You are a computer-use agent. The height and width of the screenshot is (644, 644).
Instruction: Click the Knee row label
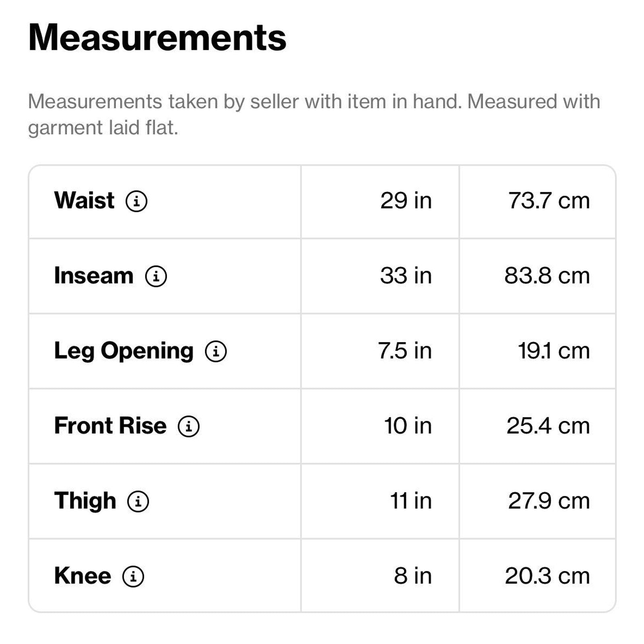tap(83, 576)
